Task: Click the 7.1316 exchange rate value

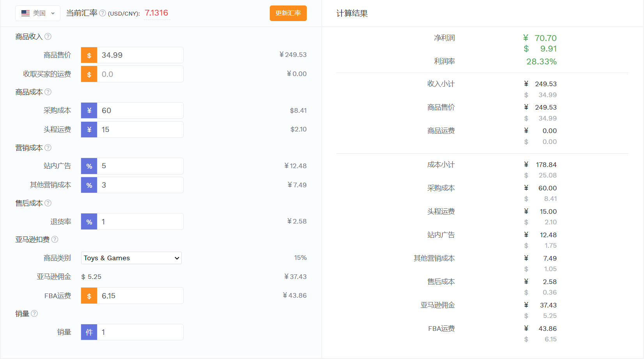Action: click(x=156, y=13)
